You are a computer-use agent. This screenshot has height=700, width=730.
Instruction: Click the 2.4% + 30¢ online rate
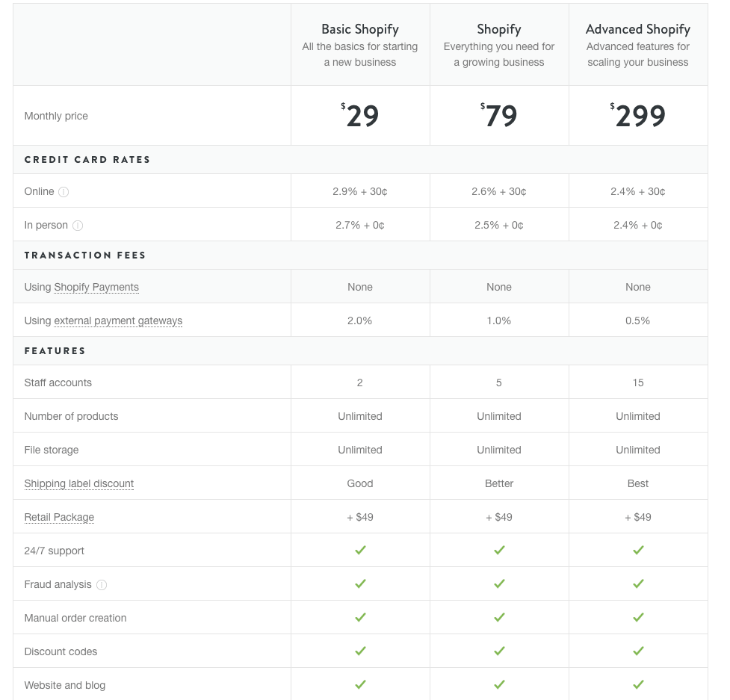click(638, 192)
